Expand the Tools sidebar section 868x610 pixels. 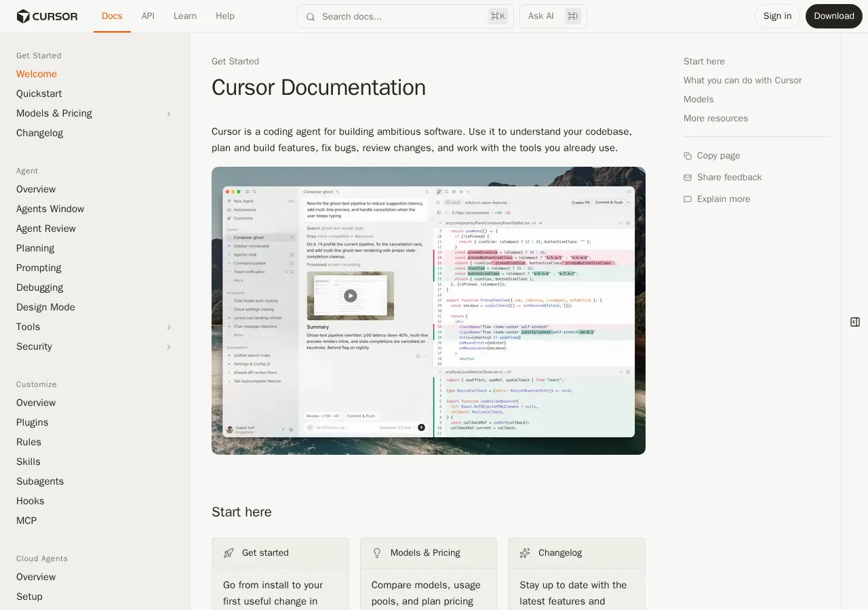(169, 327)
